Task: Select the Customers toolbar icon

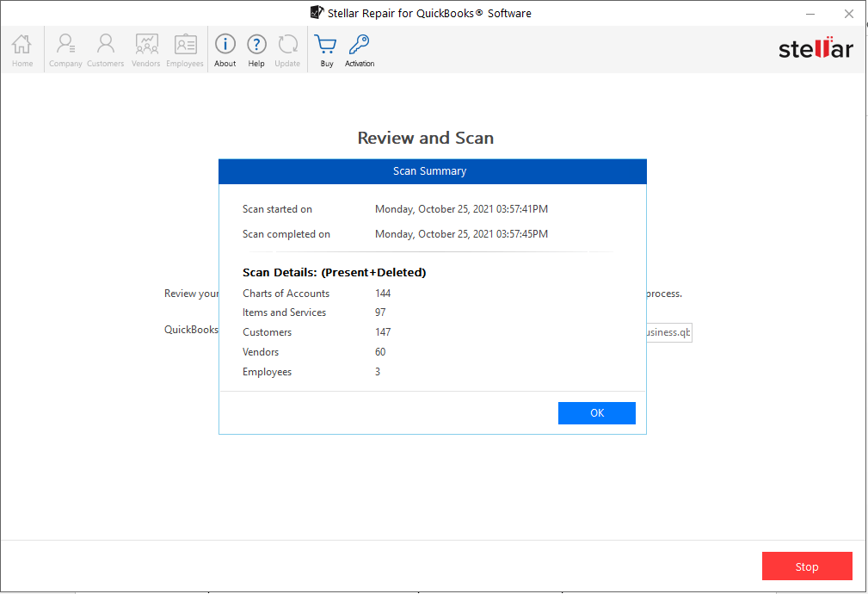Action: point(105,51)
